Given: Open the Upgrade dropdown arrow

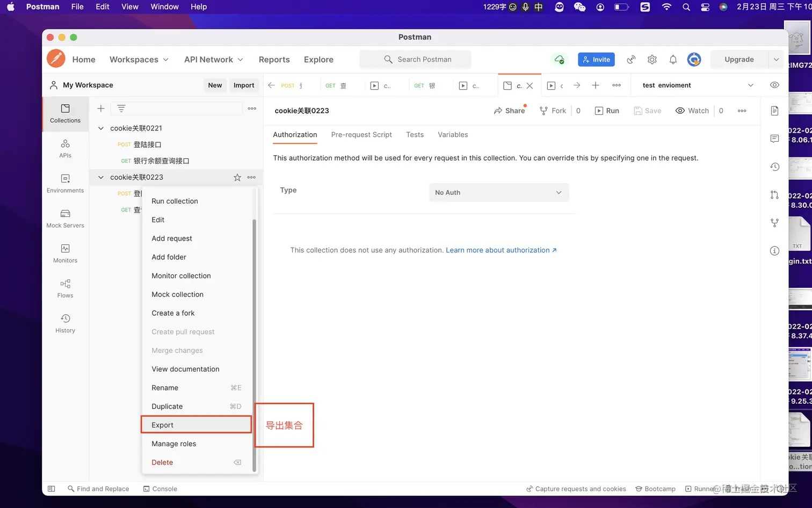Looking at the screenshot, I should pos(776,60).
